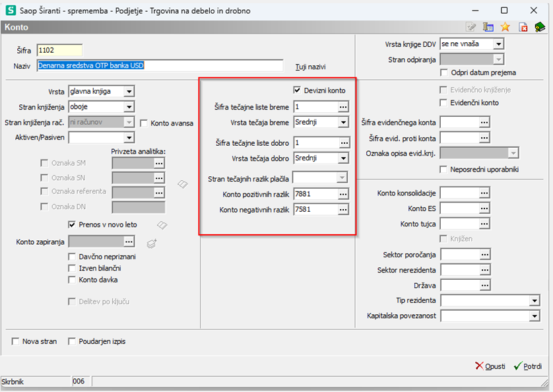Open lookup for Konto pozitivnih razlik
553x392 pixels.
click(343, 194)
